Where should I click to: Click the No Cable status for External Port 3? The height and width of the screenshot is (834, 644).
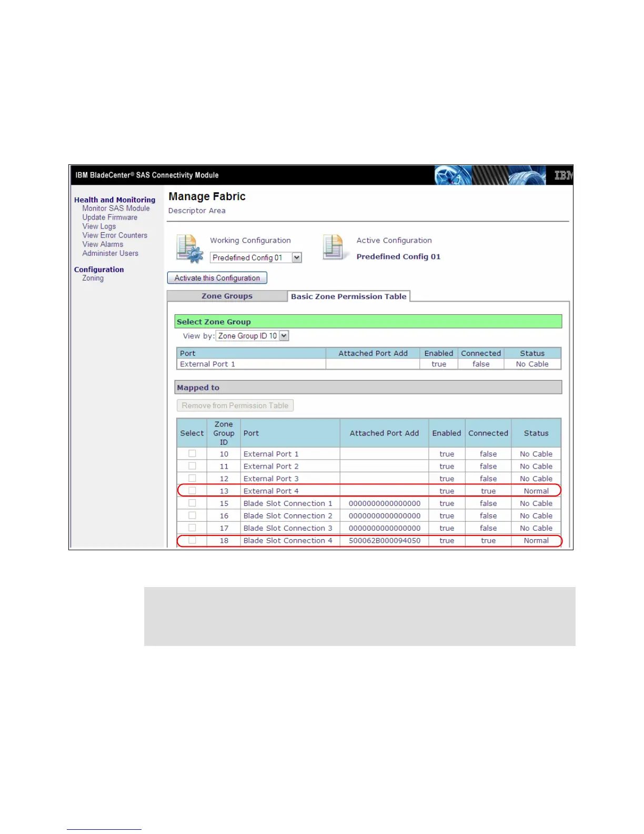coord(536,479)
